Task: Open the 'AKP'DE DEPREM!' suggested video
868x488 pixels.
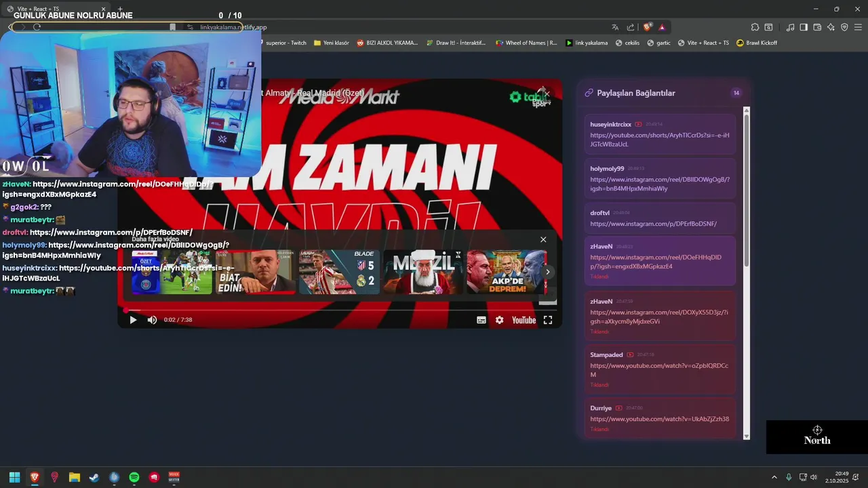Action: click(x=507, y=272)
